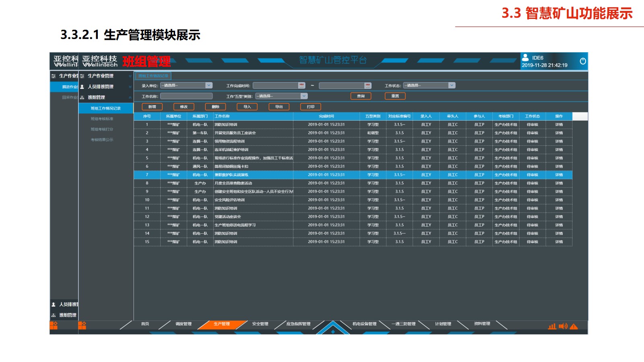Click the orange warning triangle icon

574,326
